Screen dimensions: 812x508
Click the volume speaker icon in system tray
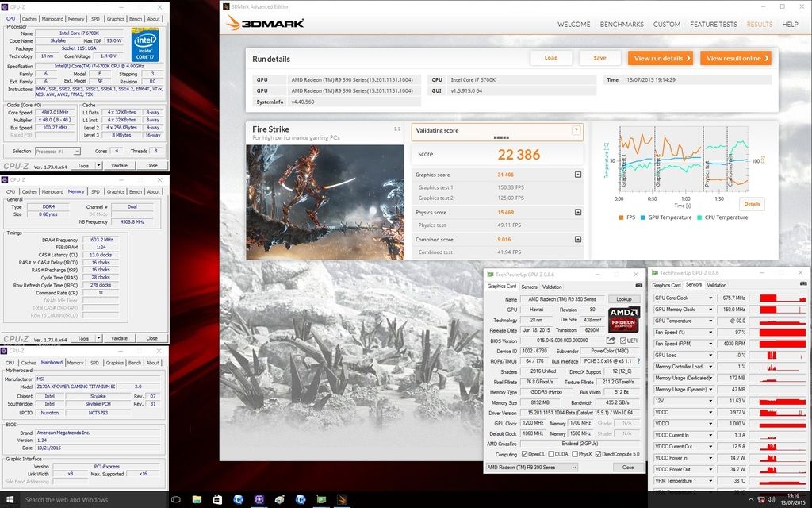coord(771,500)
